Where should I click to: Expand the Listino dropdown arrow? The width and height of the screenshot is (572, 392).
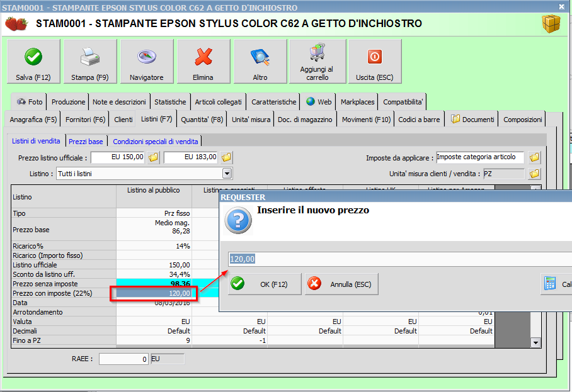227,174
